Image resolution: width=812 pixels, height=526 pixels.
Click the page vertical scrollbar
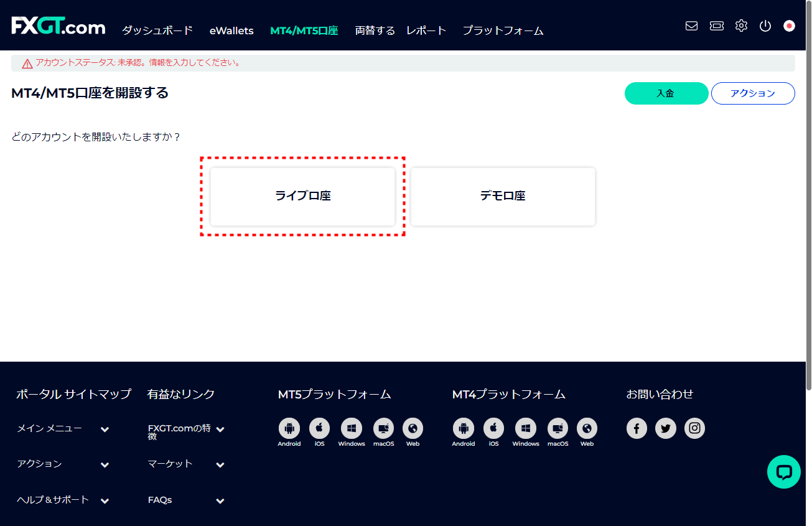808,196
